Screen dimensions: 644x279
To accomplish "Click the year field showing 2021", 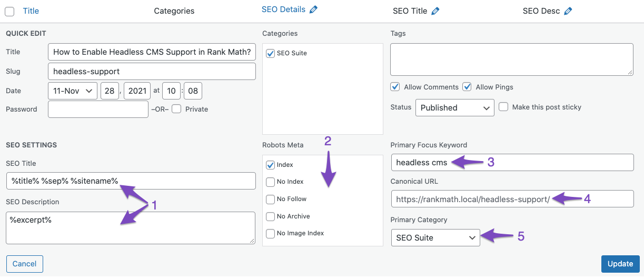I will point(137,91).
